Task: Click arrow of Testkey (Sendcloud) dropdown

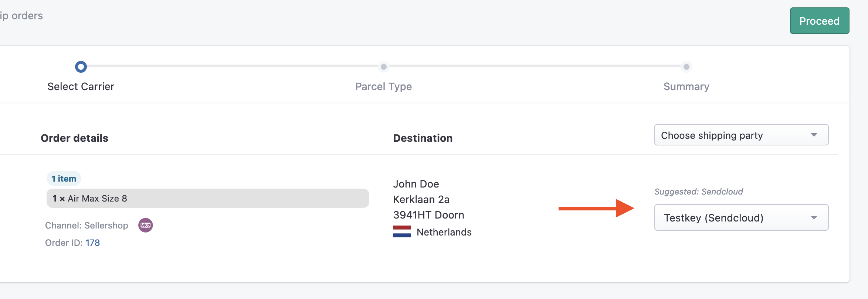Action: 814,218
